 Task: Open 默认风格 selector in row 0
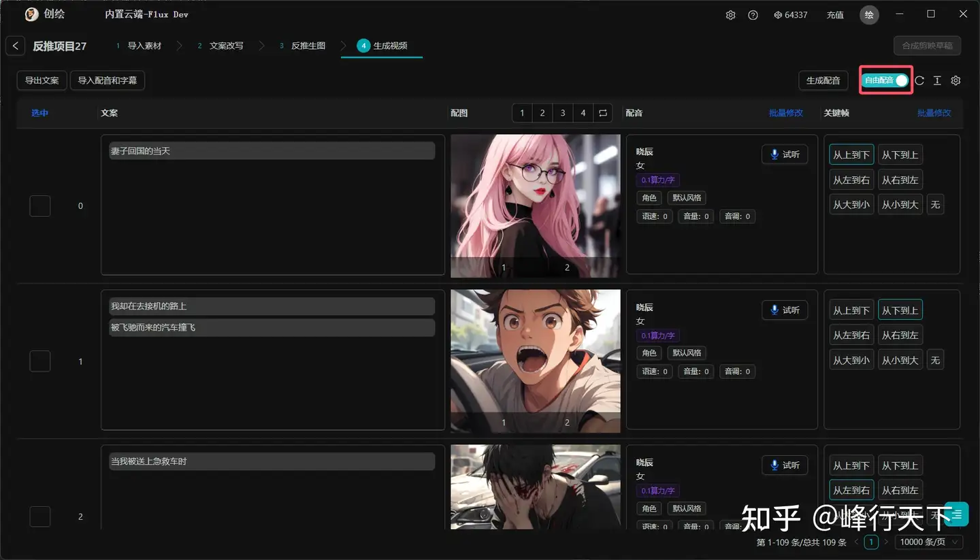[687, 198]
